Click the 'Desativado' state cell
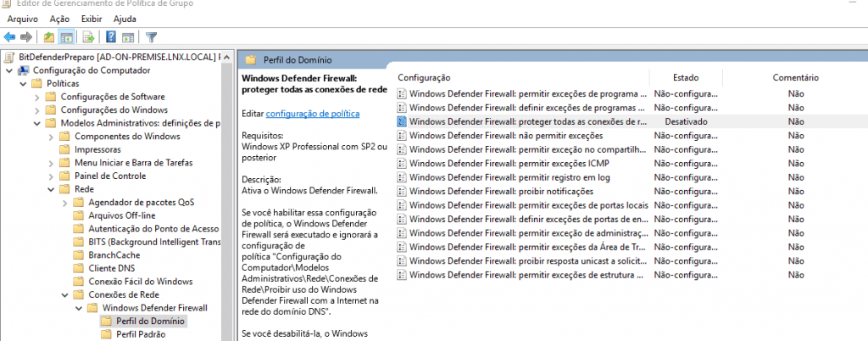 686,122
